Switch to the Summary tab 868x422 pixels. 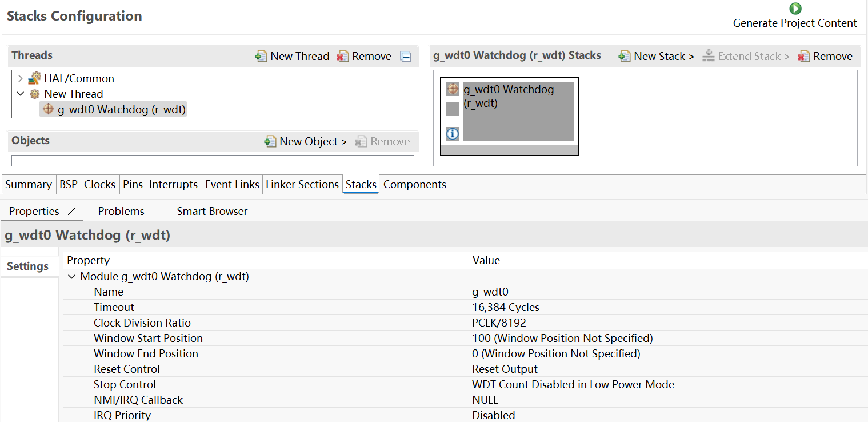coord(28,185)
